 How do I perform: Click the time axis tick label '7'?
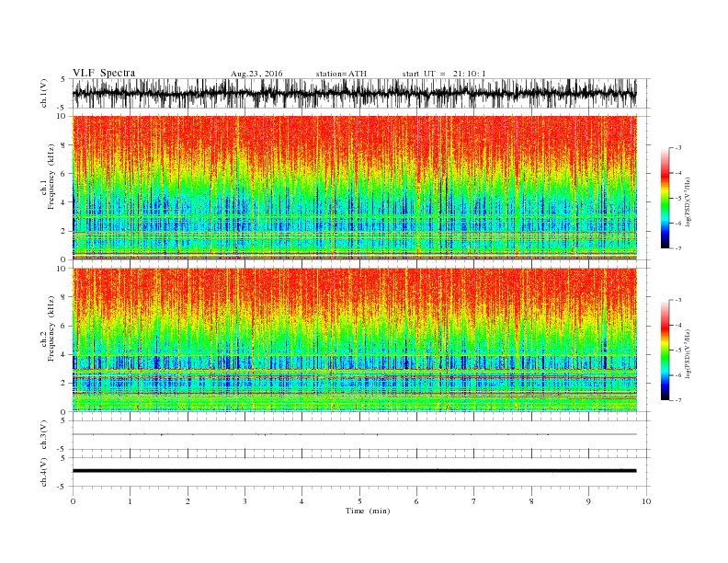coord(474,501)
